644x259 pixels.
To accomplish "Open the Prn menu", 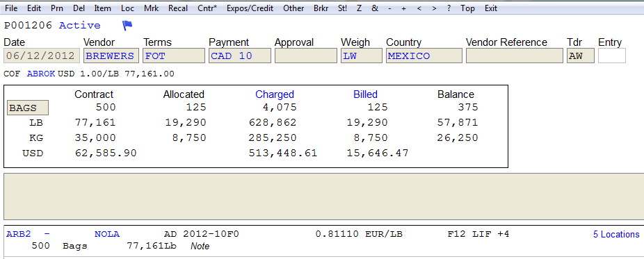I will click(57, 8).
